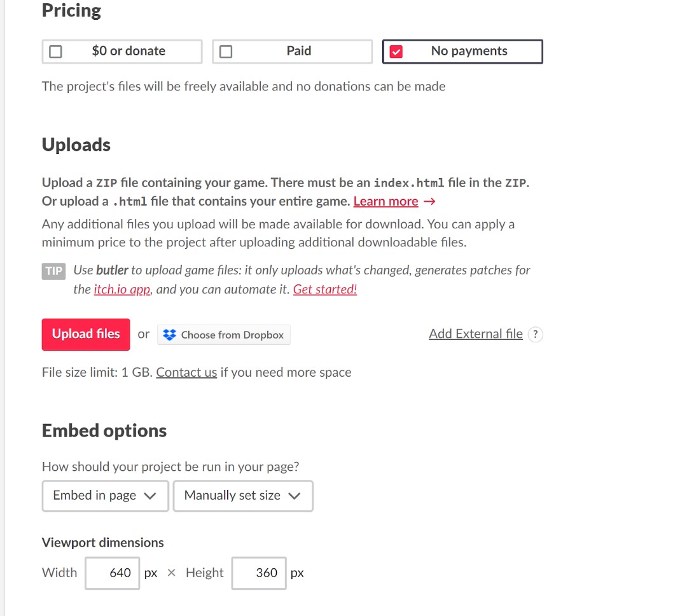Screen dimensions: 680x616
Task: Check the $0 or donate checkbox
Action: 55,52
